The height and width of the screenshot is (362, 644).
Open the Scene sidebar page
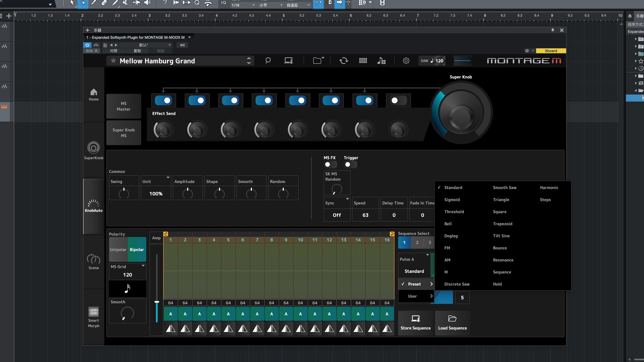pos(94,262)
